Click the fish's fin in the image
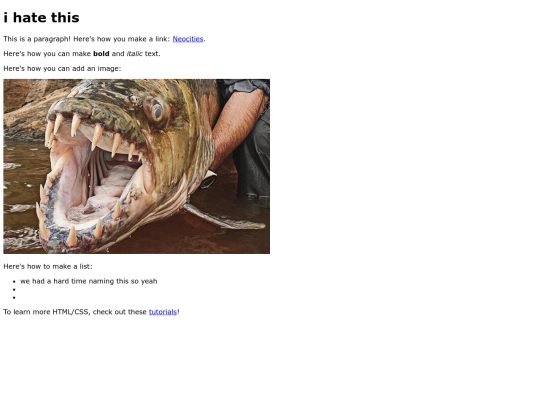The width and height of the screenshot is (540, 405). tap(224, 218)
